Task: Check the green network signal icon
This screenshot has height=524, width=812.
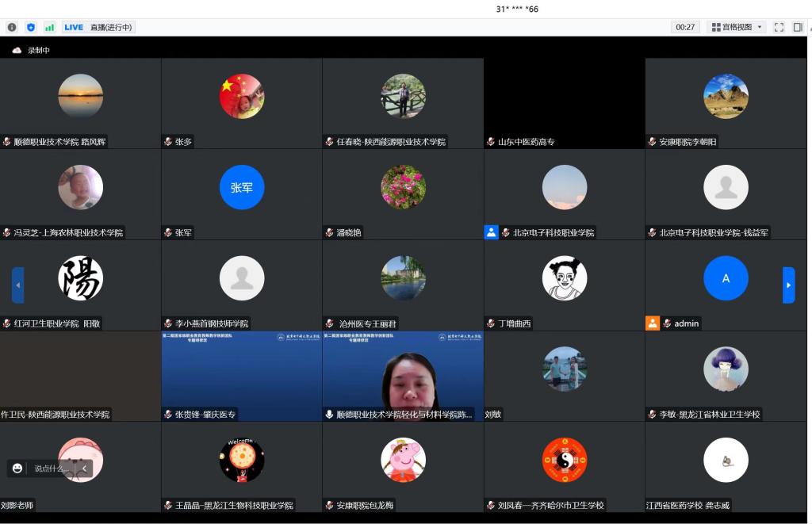Action: click(x=49, y=27)
